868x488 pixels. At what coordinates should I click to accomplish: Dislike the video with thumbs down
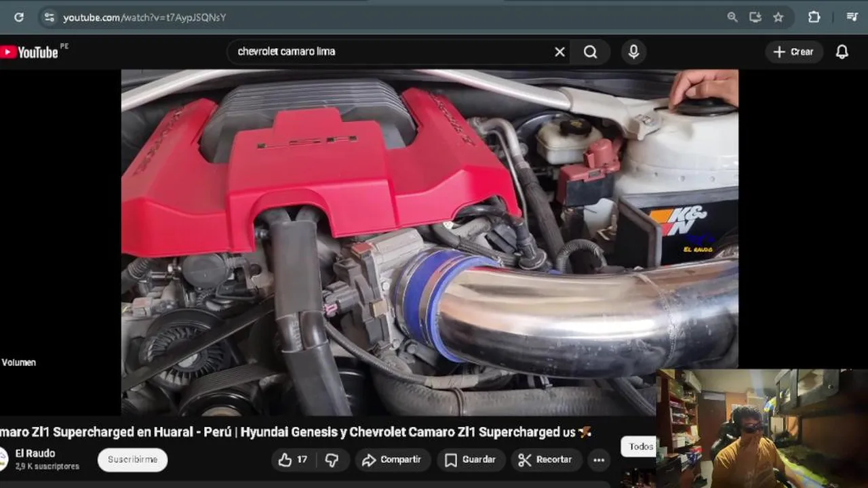click(332, 460)
